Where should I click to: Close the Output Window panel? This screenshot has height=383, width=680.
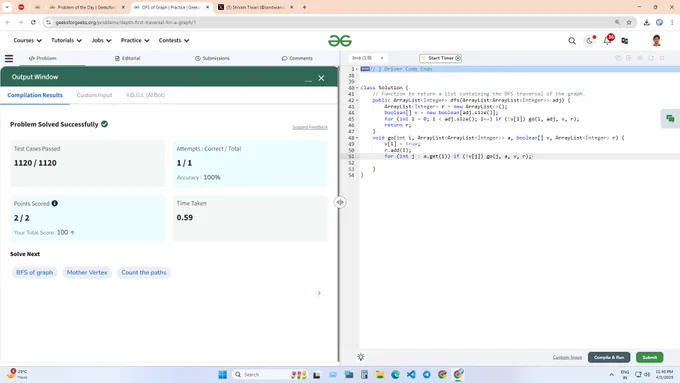[x=321, y=78]
